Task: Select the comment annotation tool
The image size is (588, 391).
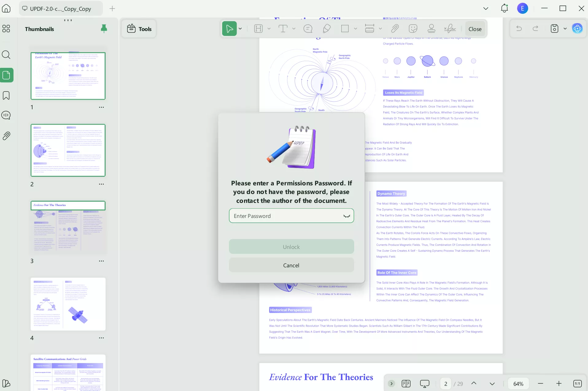Action: click(x=308, y=28)
